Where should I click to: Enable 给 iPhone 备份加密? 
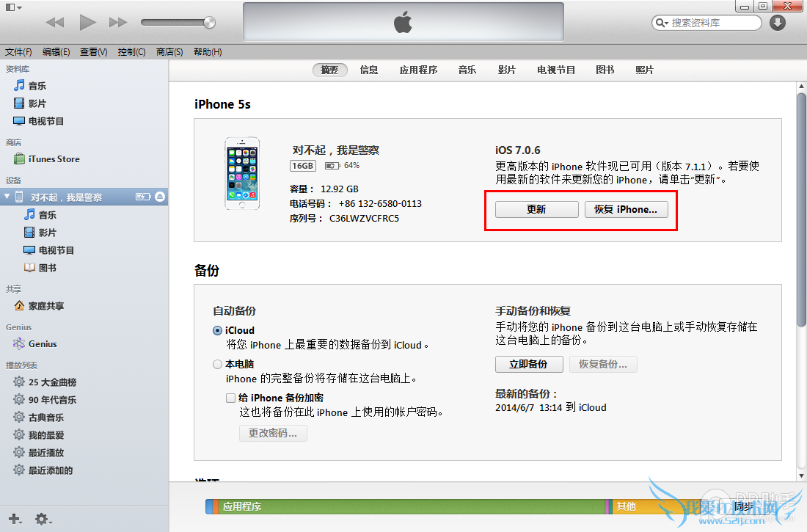(x=231, y=397)
